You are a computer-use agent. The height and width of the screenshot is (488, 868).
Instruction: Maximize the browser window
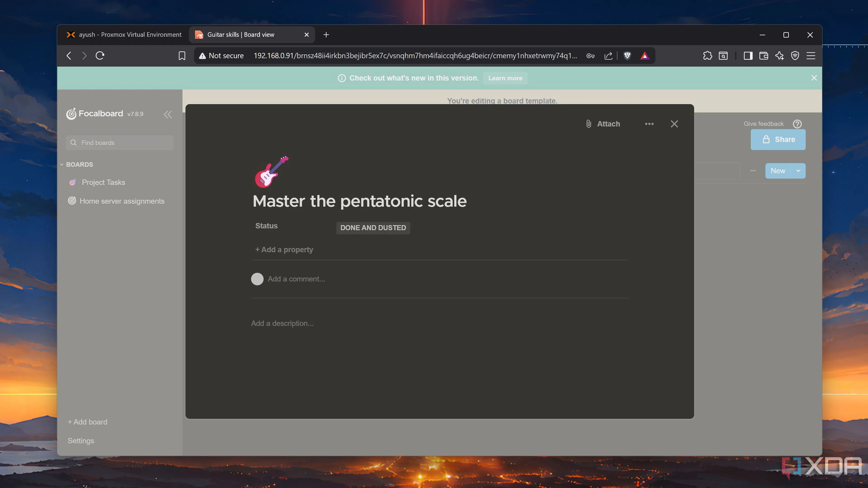786,35
